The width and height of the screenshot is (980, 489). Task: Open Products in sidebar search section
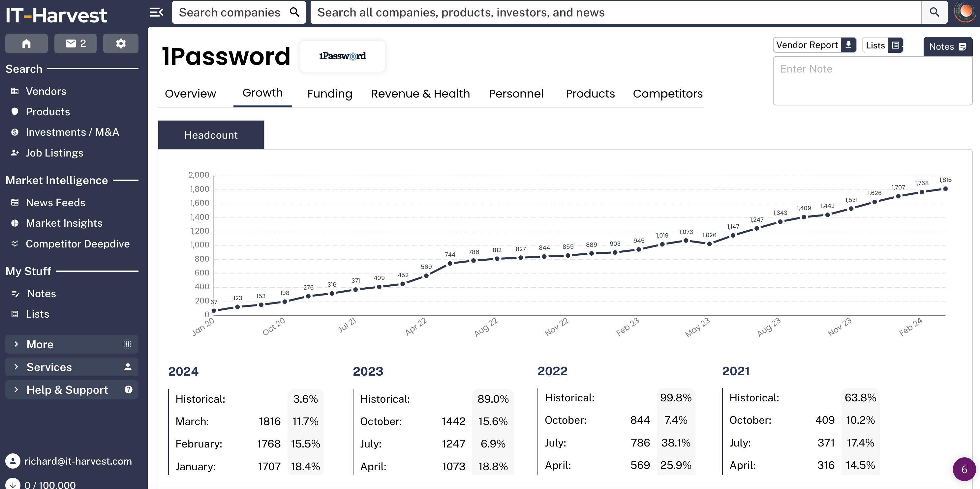click(x=48, y=112)
